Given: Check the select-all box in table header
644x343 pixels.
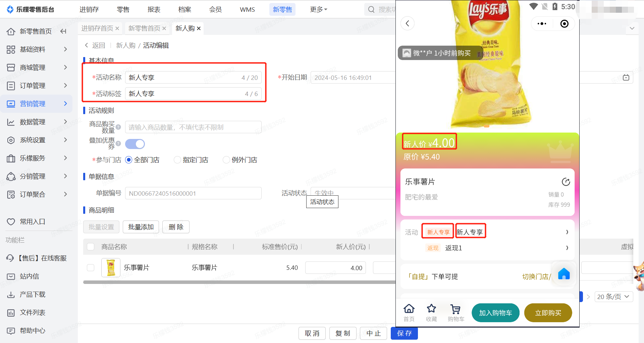Looking at the screenshot, I should (91, 247).
